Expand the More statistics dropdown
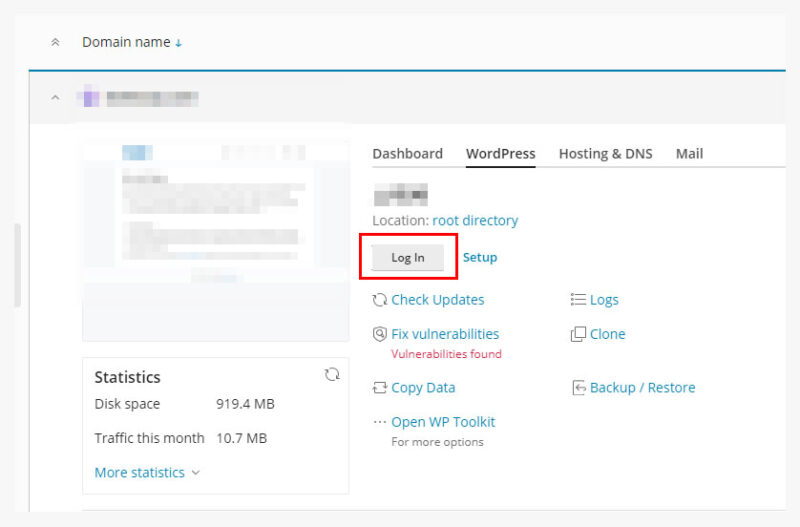Viewport: 800px width, 527px height. (x=147, y=473)
